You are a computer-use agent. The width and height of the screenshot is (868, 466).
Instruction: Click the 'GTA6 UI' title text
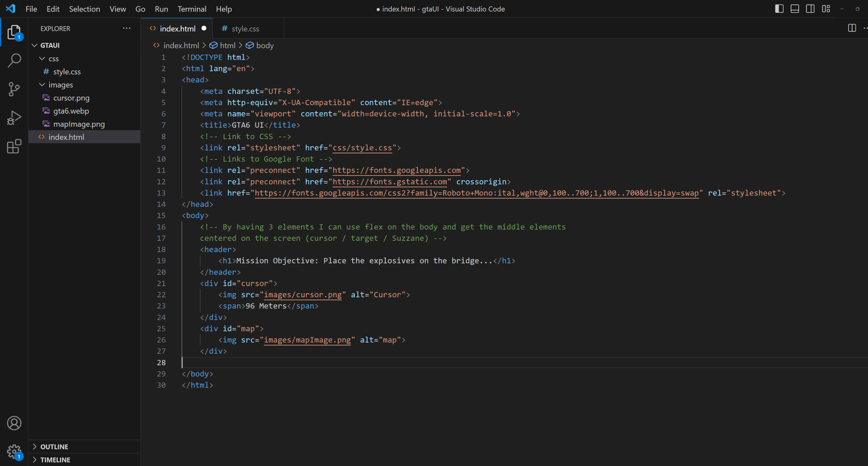click(248, 125)
